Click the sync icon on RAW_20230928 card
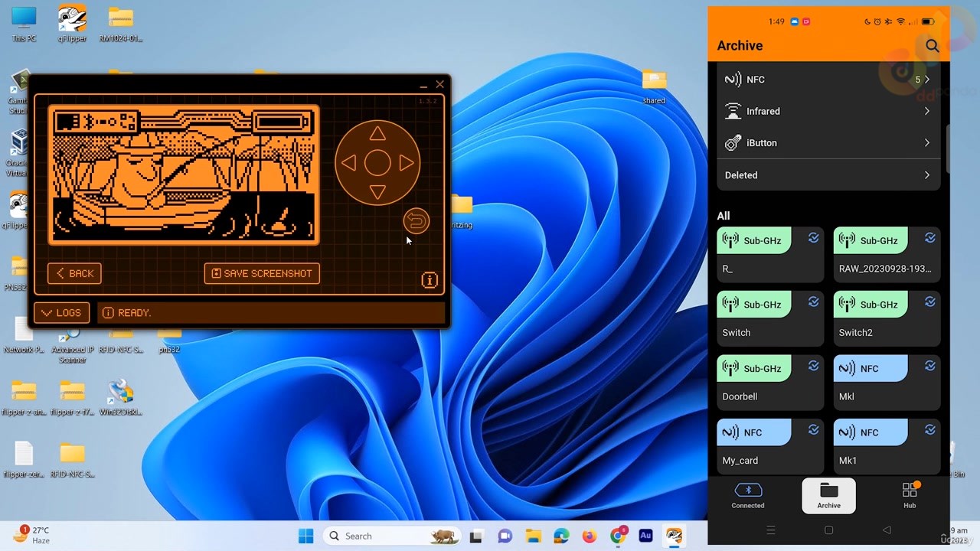The image size is (980, 551). (929, 238)
